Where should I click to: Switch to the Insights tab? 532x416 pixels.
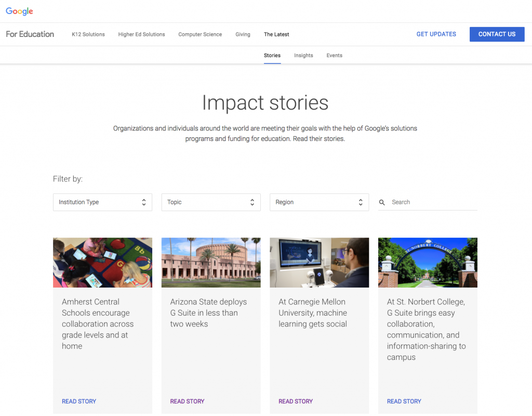point(303,55)
